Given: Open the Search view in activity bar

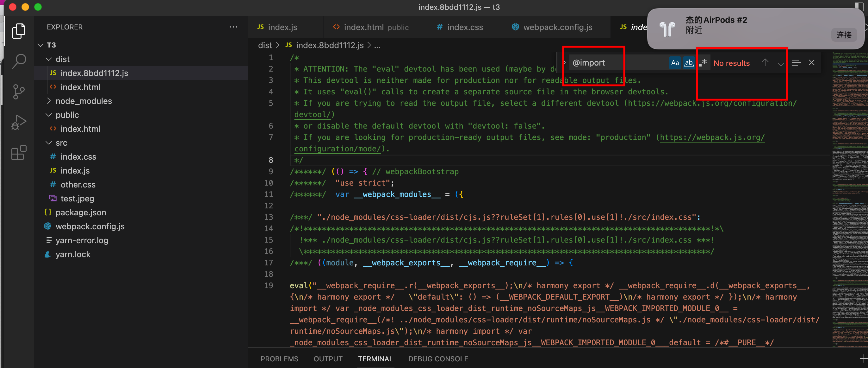Looking at the screenshot, I should (19, 61).
